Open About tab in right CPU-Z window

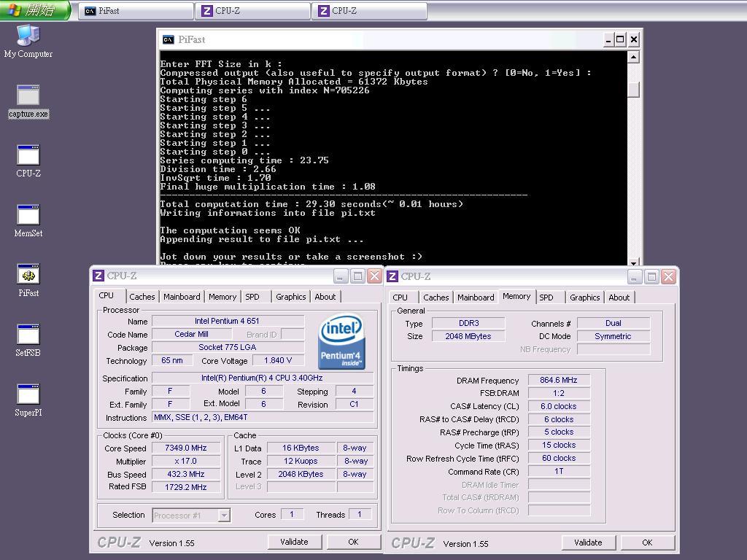(x=619, y=297)
